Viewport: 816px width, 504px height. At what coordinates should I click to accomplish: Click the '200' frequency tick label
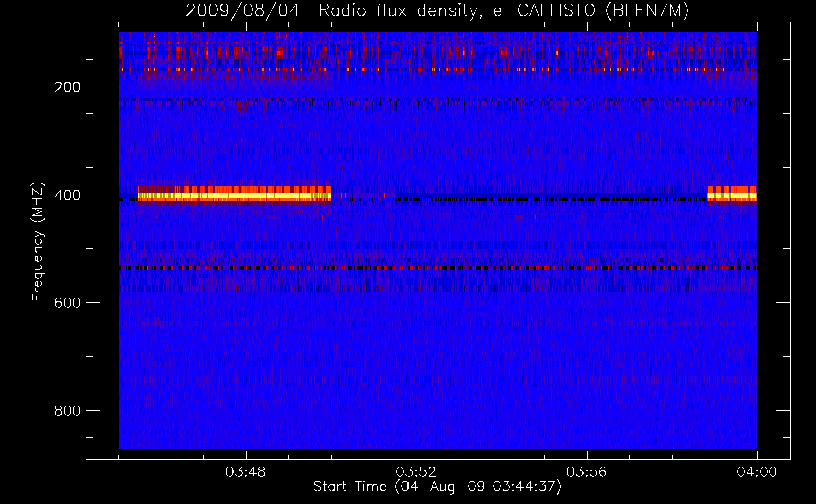point(68,87)
